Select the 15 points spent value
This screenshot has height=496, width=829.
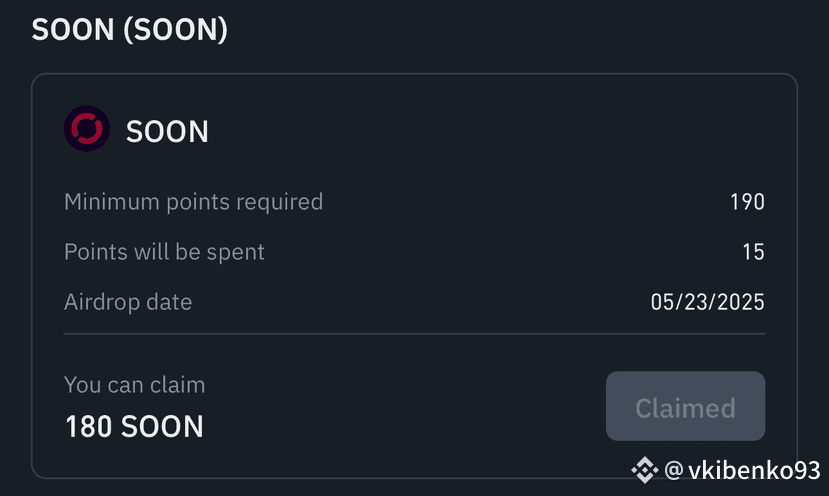click(x=753, y=252)
